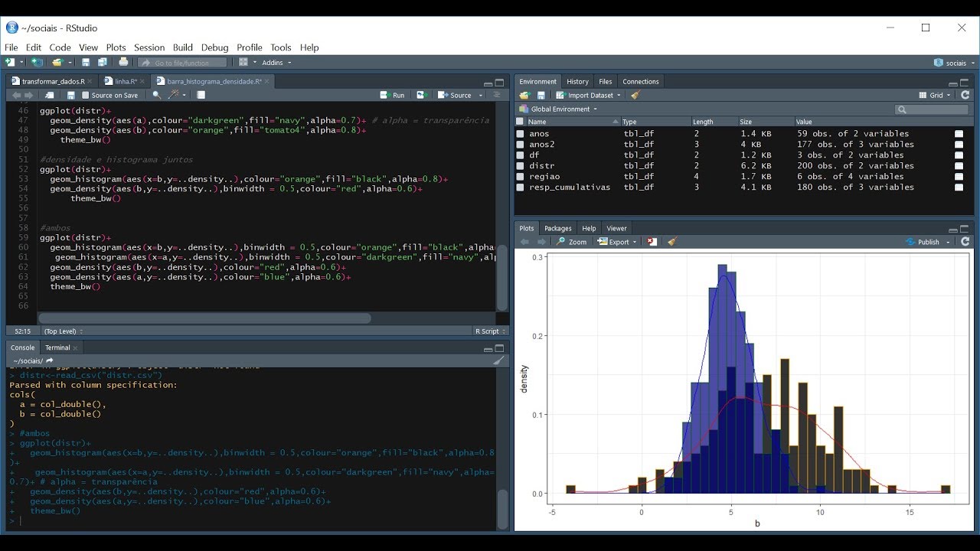This screenshot has width=980, height=551.
Task: Click the code tools magic wand icon
Action: 174,96
